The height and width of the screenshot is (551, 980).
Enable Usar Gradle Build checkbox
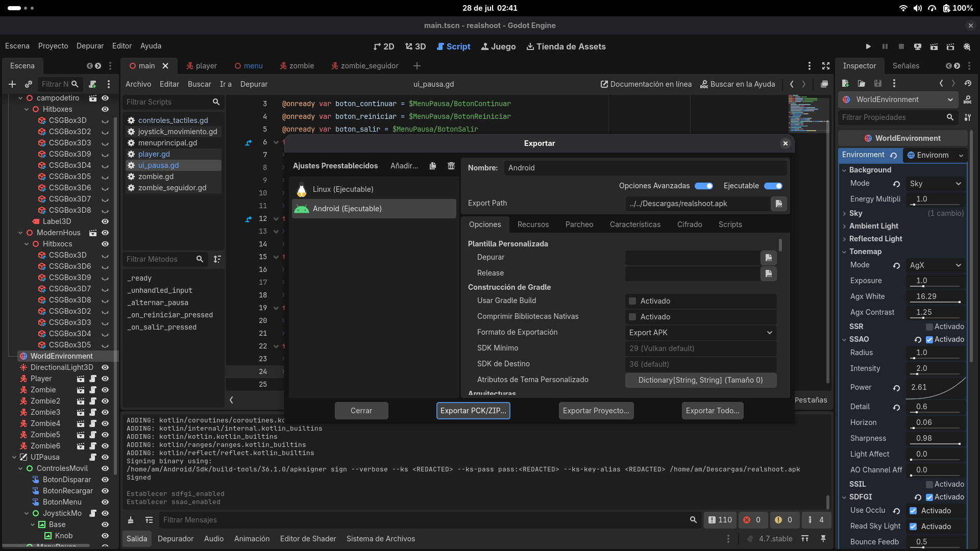pyautogui.click(x=632, y=301)
